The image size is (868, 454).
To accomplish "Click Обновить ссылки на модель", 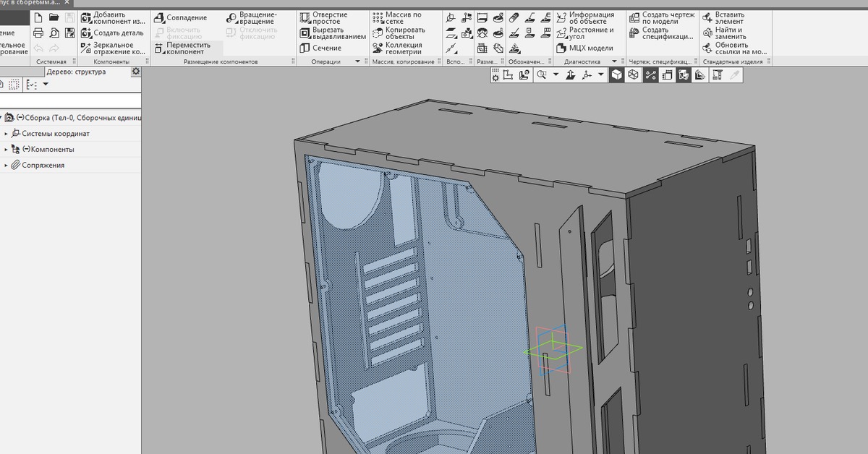I will coord(735,48).
